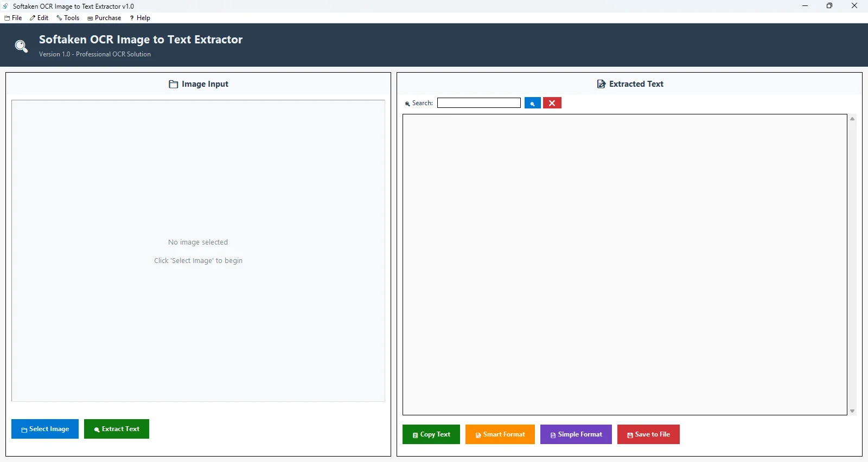
Task: Click the scrollbar down arrow in text panel
Action: (x=852, y=411)
